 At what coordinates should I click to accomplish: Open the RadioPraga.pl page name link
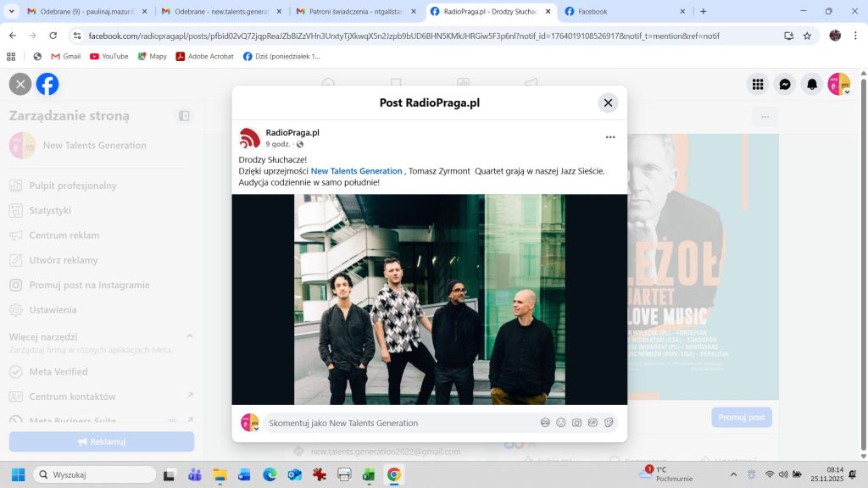[x=292, y=132]
